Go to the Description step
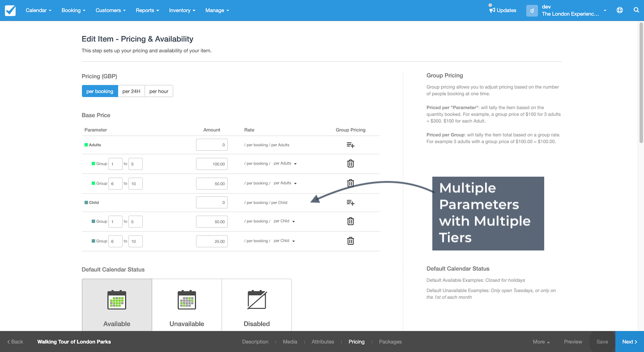This screenshot has height=352, width=644. click(x=255, y=342)
